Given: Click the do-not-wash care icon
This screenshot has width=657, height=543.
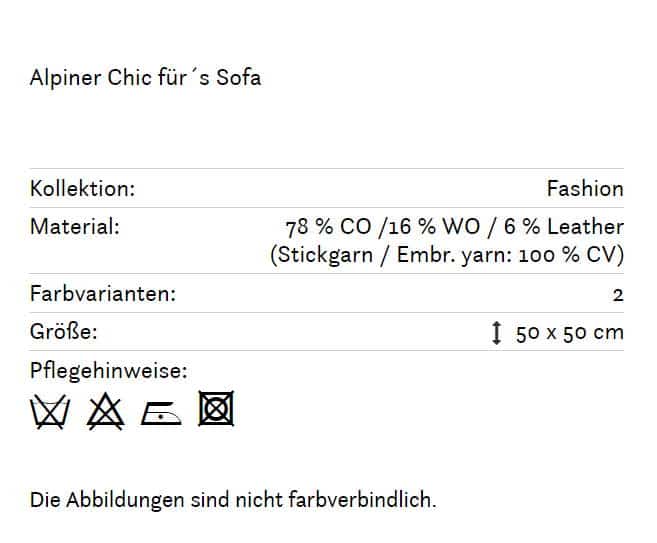Looking at the screenshot, I should (x=50, y=411).
